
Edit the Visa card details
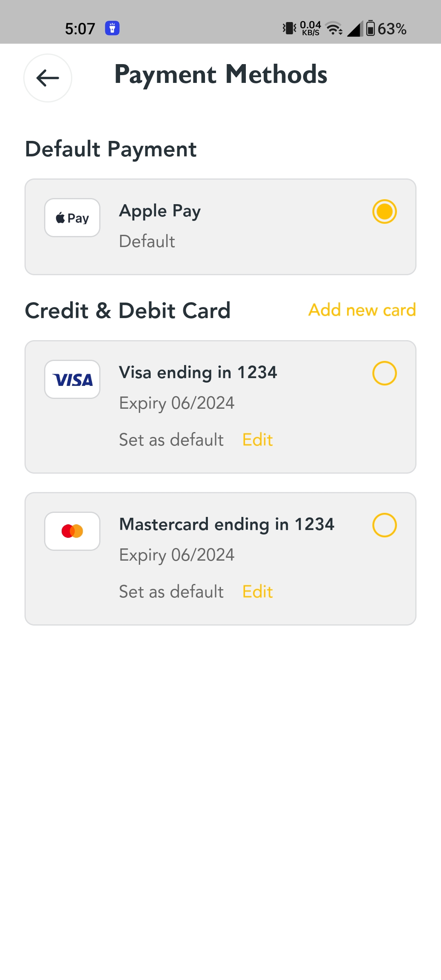click(257, 440)
